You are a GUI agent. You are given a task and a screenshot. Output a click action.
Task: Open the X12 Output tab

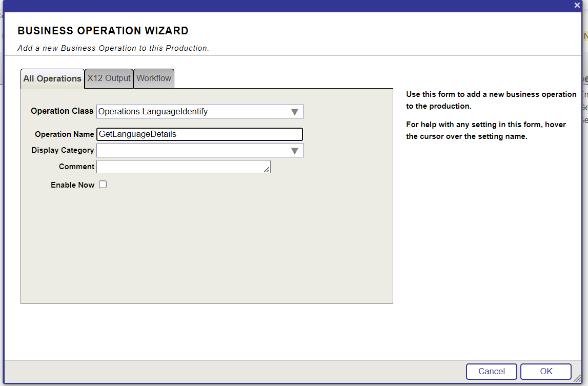coord(109,78)
